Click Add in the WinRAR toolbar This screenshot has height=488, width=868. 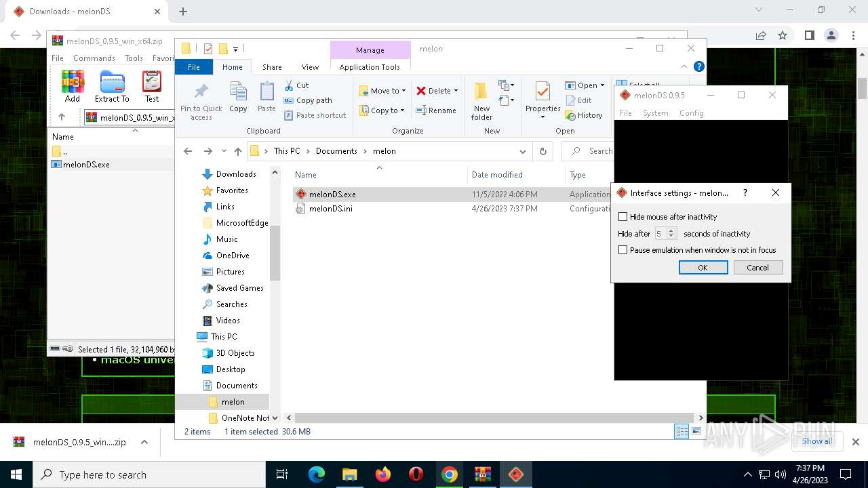click(73, 86)
